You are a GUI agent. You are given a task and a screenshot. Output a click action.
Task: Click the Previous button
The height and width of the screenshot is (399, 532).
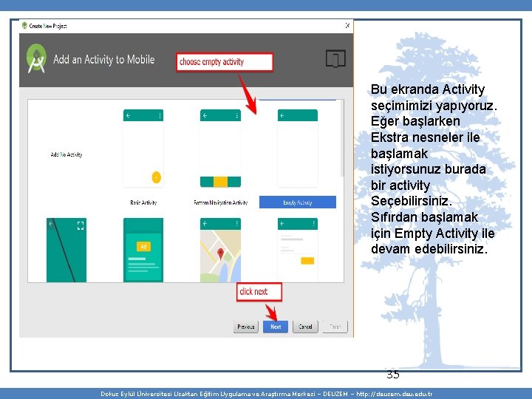click(x=245, y=327)
